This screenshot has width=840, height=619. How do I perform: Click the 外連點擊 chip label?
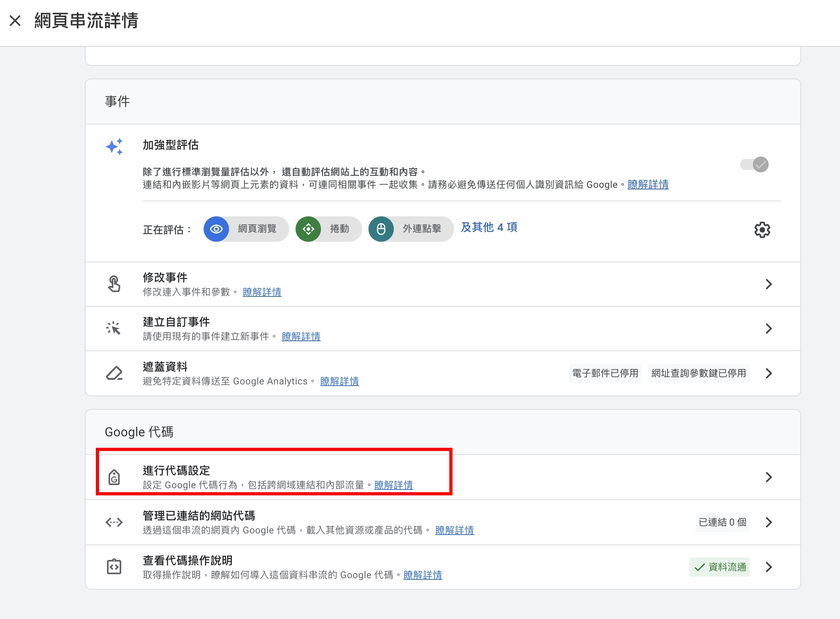422,229
